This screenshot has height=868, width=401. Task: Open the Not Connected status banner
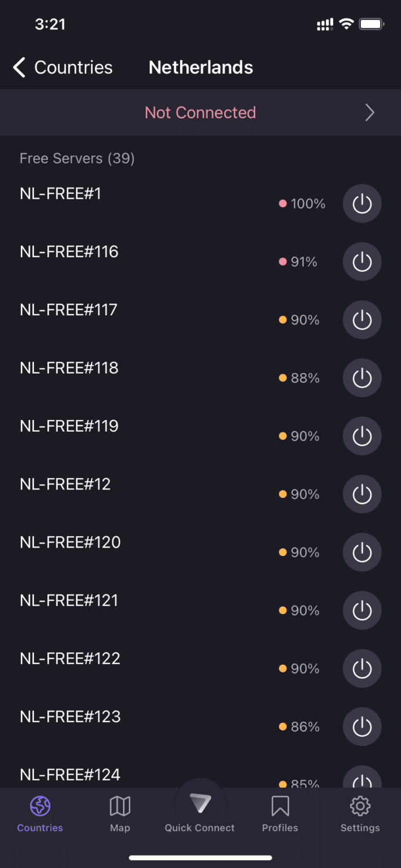point(200,112)
